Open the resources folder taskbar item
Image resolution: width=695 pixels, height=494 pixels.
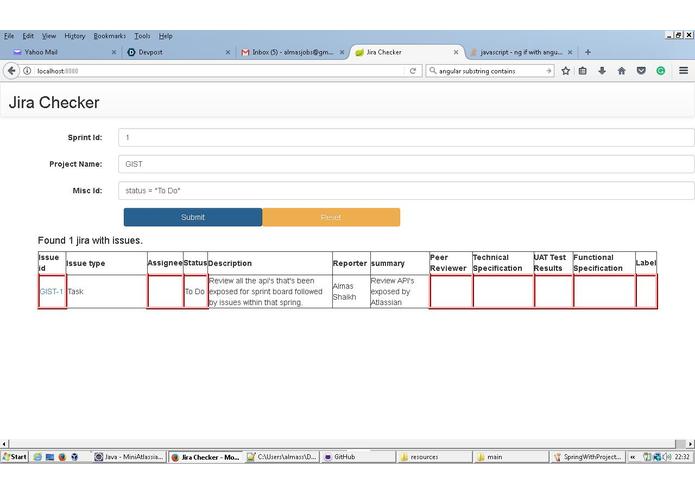[434, 457]
